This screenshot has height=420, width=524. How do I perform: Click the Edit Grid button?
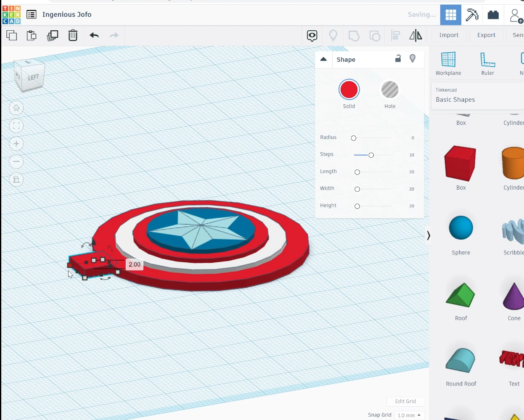pos(405,402)
